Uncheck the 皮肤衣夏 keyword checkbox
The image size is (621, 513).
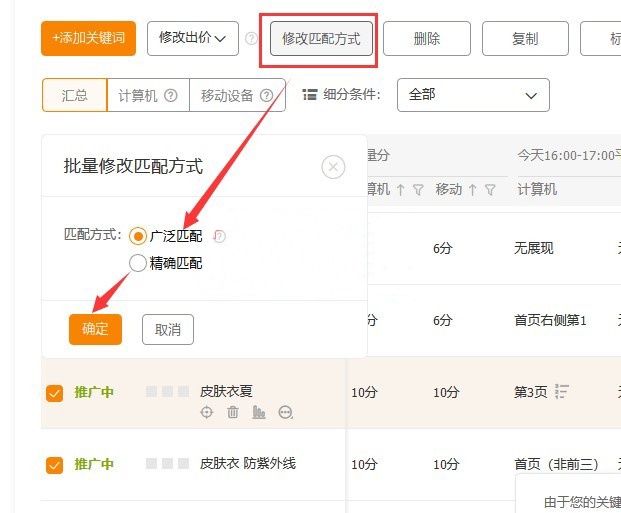(x=54, y=393)
